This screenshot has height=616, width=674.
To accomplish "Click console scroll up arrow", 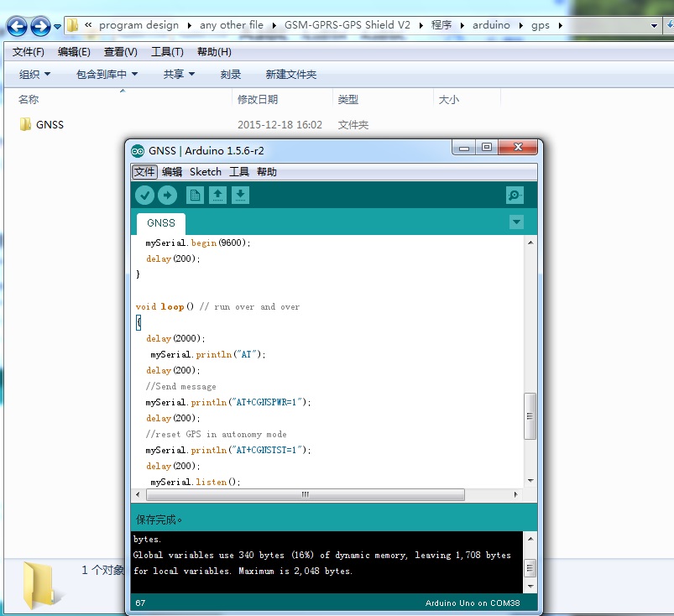I will pos(530,539).
